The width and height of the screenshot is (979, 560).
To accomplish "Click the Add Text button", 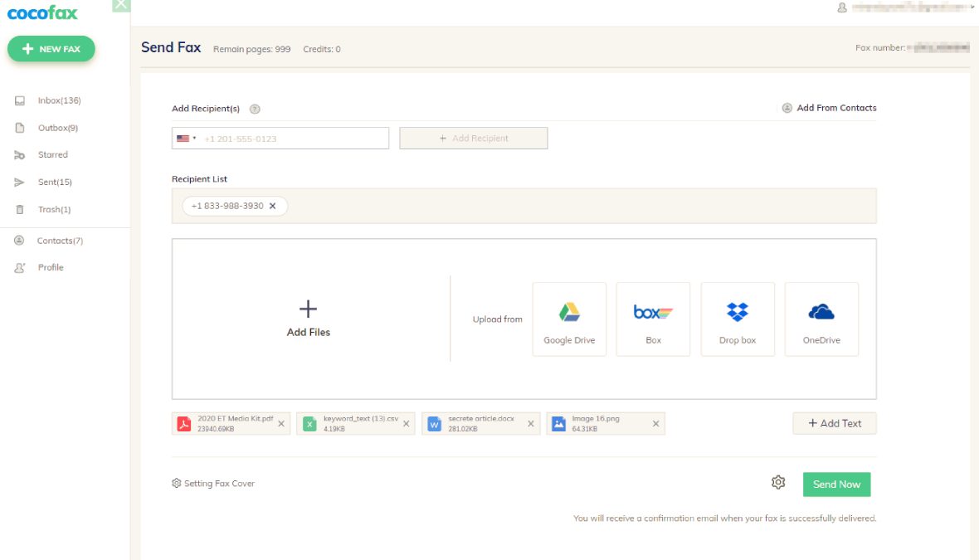I will 834,423.
